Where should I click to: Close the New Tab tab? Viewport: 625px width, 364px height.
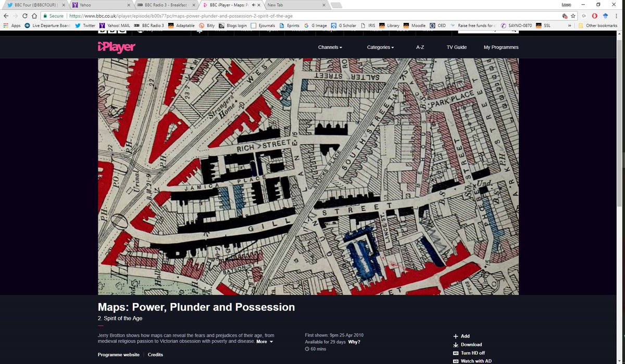[x=323, y=5]
